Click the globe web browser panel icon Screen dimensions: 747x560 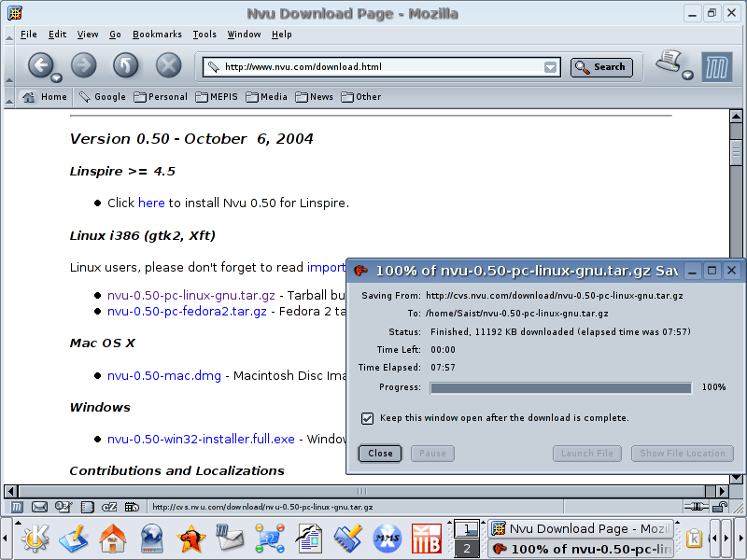(x=152, y=539)
